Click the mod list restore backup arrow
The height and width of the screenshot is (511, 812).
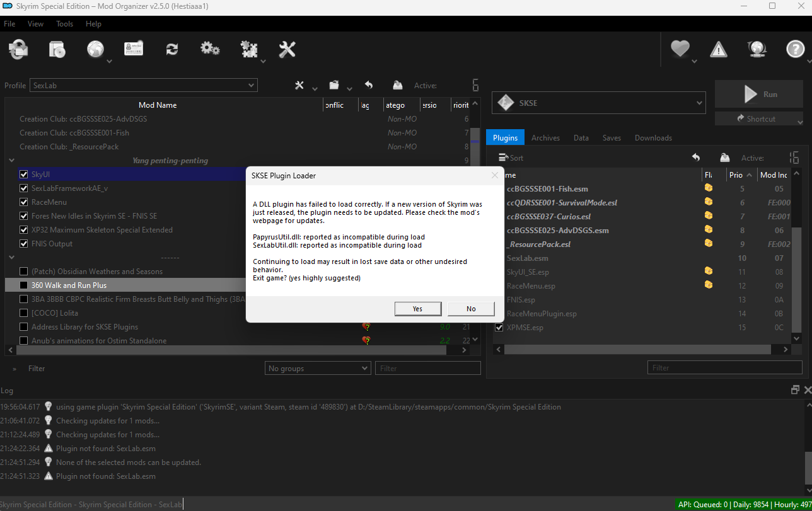(369, 85)
